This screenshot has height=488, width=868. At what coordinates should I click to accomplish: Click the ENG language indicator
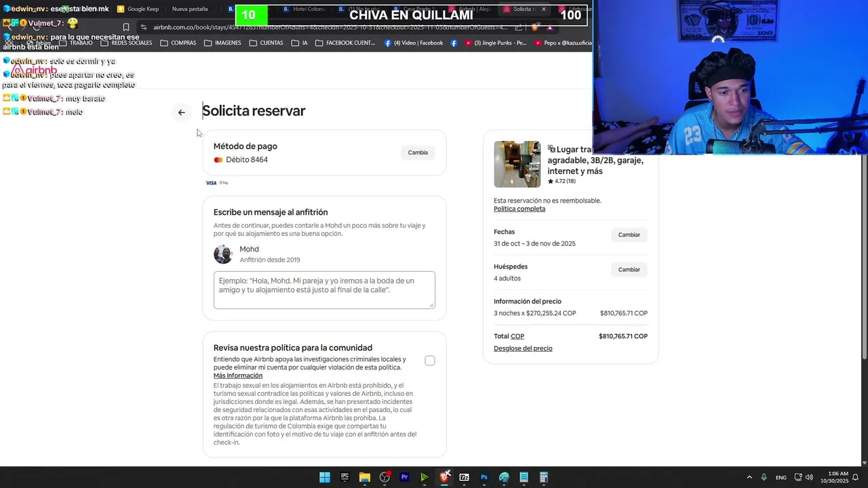[781, 477]
